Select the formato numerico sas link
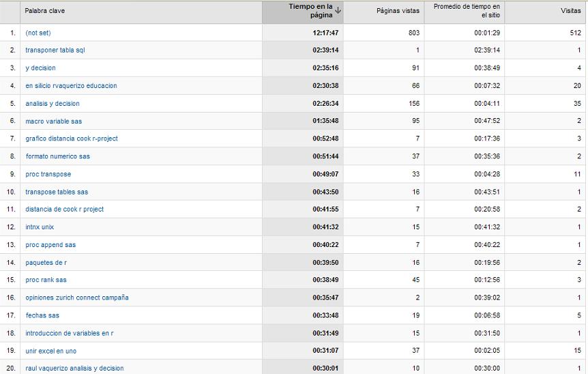The height and width of the screenshot is (374, 588). [x=58, y=156]
